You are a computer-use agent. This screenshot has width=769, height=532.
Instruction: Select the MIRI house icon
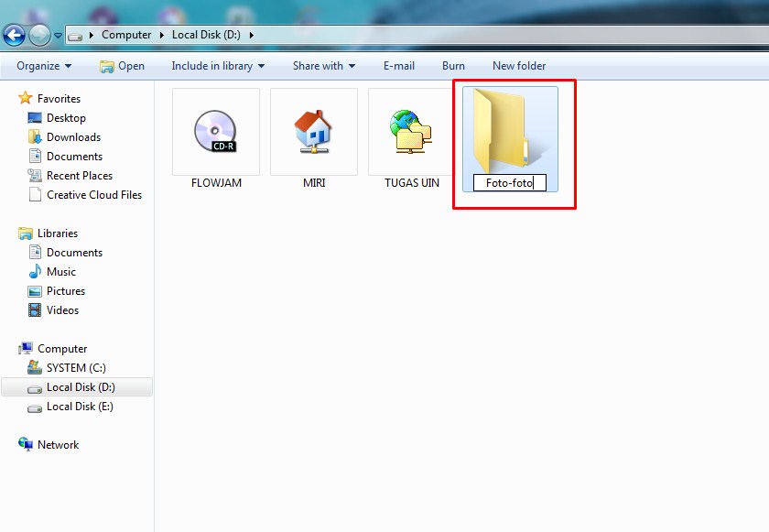coord(314,132)
